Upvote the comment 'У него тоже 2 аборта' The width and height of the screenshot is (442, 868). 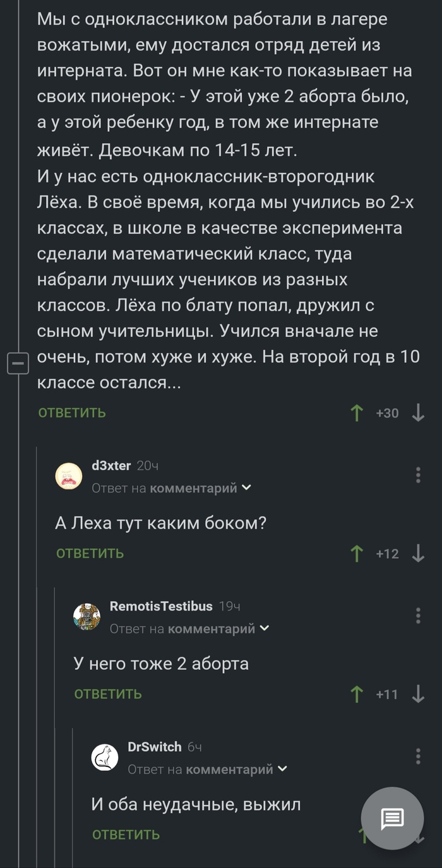click(357, 693)
